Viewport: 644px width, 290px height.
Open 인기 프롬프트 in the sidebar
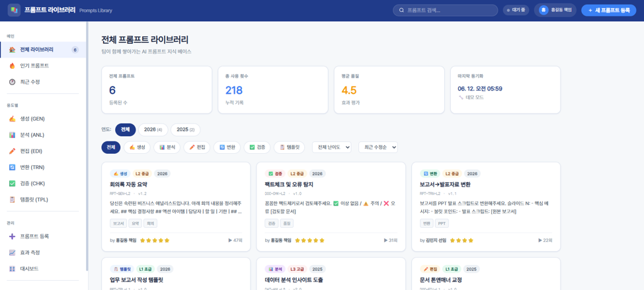[43, 65]
